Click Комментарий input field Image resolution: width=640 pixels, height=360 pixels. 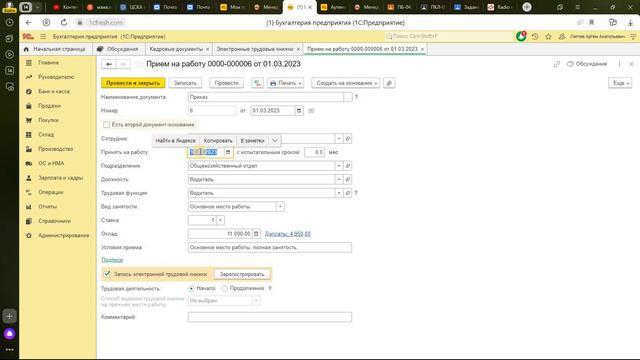pos(270,317)
